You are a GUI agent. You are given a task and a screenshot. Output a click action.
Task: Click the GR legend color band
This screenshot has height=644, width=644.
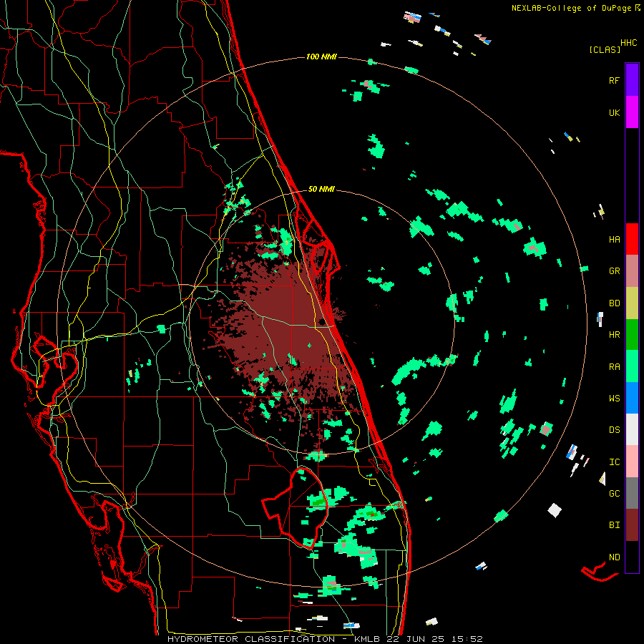[632, 271]
